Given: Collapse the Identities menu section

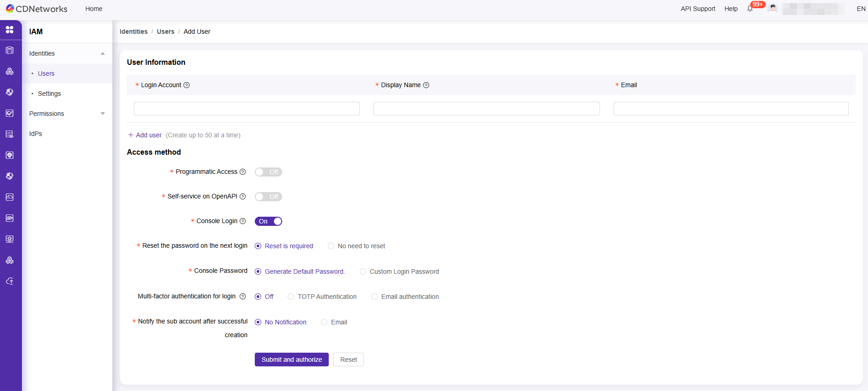Looking at the screenshot, I should point(102,53).
